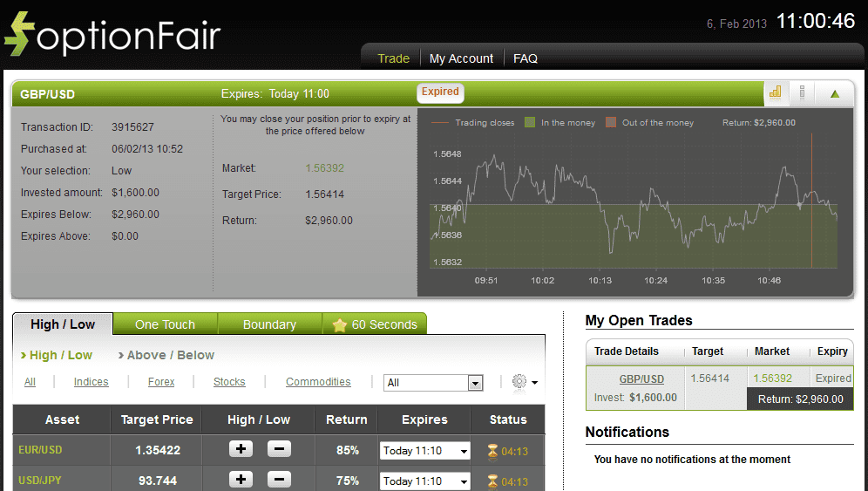This screenshot has width=868, height=491.
Task: Switch to the One Touch tab
Action: click(x=165, y=324)
